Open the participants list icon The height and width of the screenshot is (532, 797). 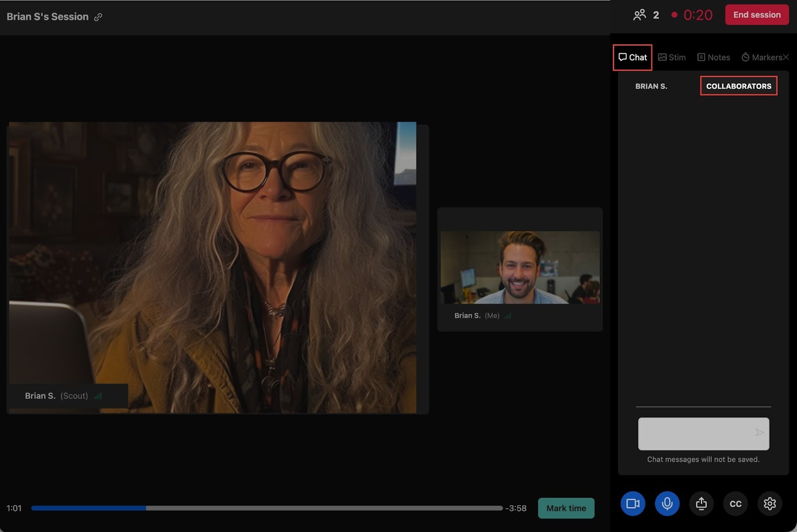click(x=640, y=15)
